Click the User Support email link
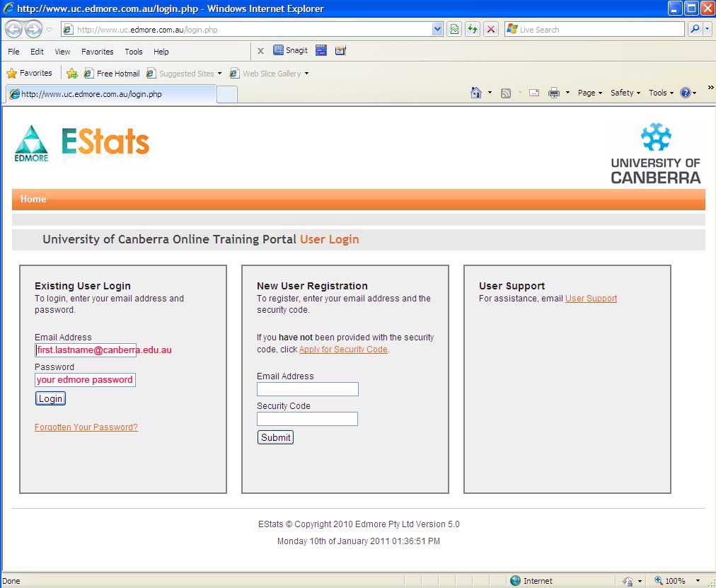This screenshot has width=716, height=588. (591, 298)
